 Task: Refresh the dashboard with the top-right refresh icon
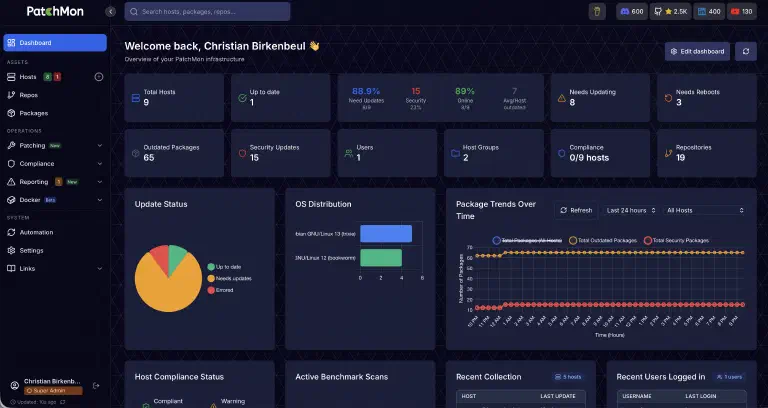coord(745,51)
